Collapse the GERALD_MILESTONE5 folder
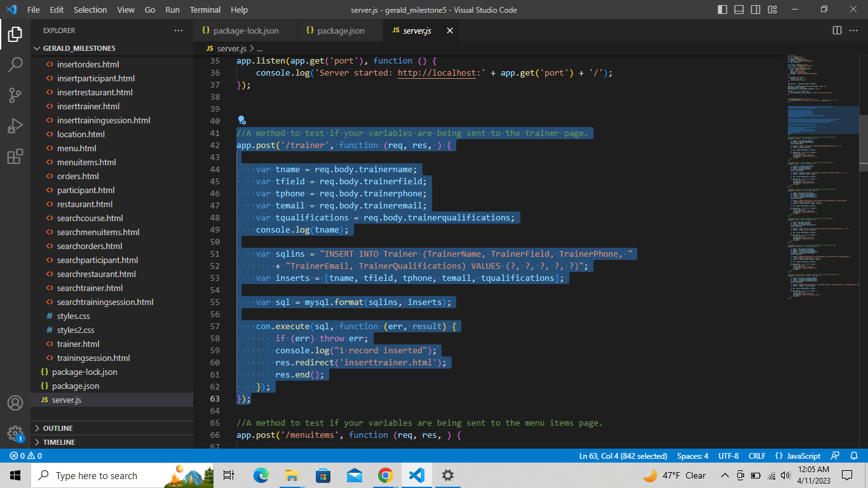Image resolution: width=868 pixels, height=488 pixels. (x=38, y=48)
